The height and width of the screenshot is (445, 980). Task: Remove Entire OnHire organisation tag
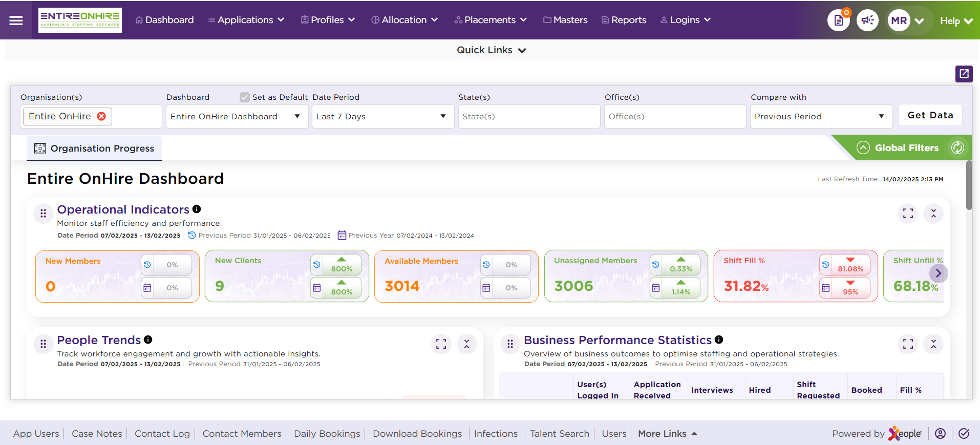101,116
